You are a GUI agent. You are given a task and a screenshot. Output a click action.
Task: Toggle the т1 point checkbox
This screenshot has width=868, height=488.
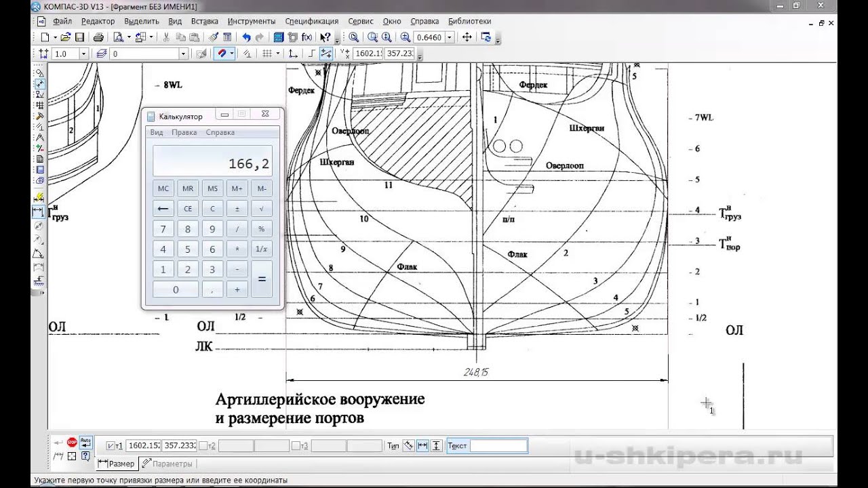pyautogui.click(x=111, y=446)
